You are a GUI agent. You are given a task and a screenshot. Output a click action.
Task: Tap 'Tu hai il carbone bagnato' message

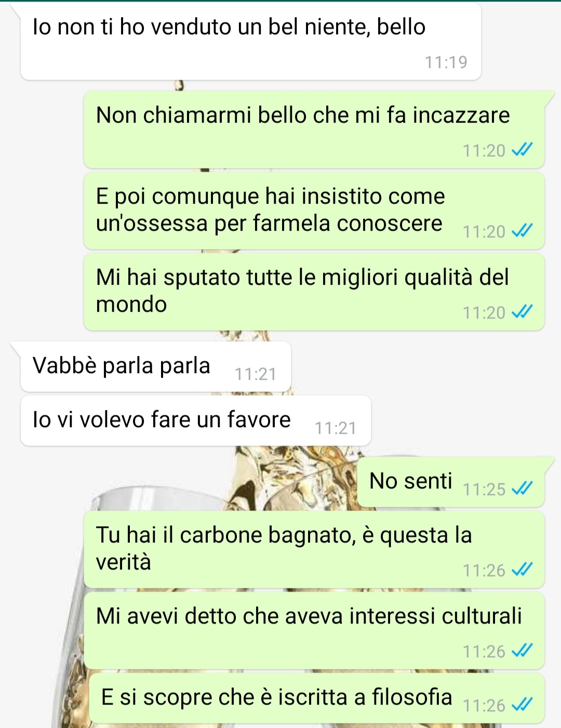pos(314,550)
